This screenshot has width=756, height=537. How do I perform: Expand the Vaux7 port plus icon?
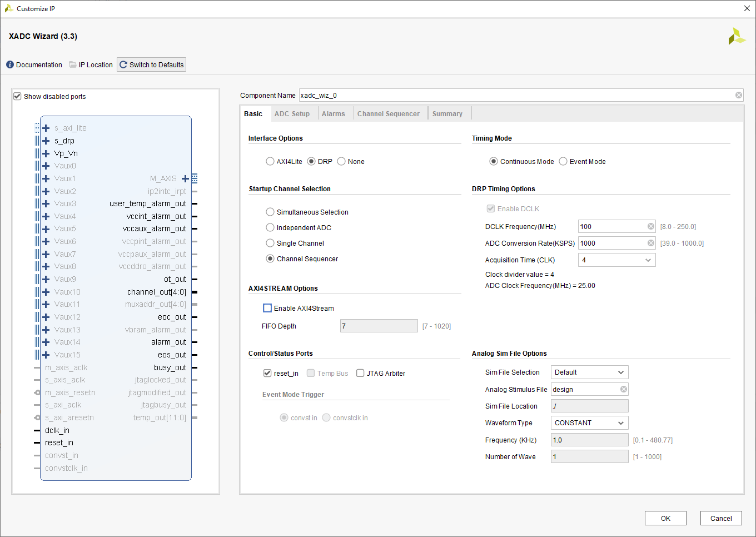click(x=46, y=254)
